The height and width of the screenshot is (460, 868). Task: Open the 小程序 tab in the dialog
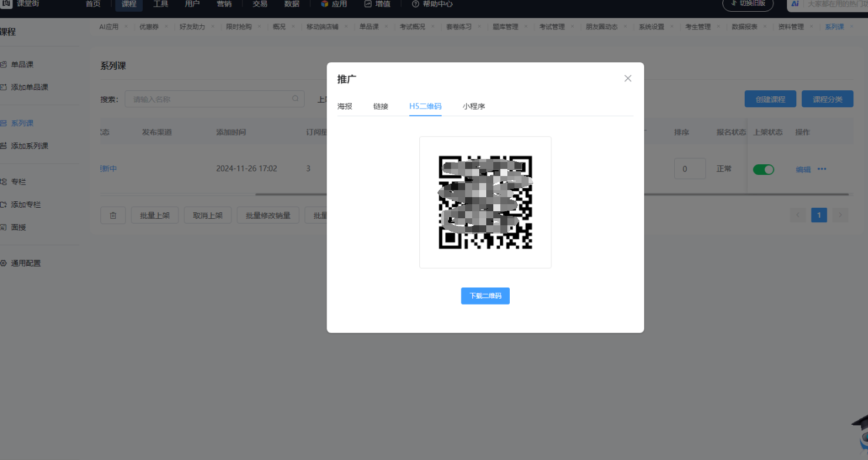pyautogui.click(x=473, y=107)
